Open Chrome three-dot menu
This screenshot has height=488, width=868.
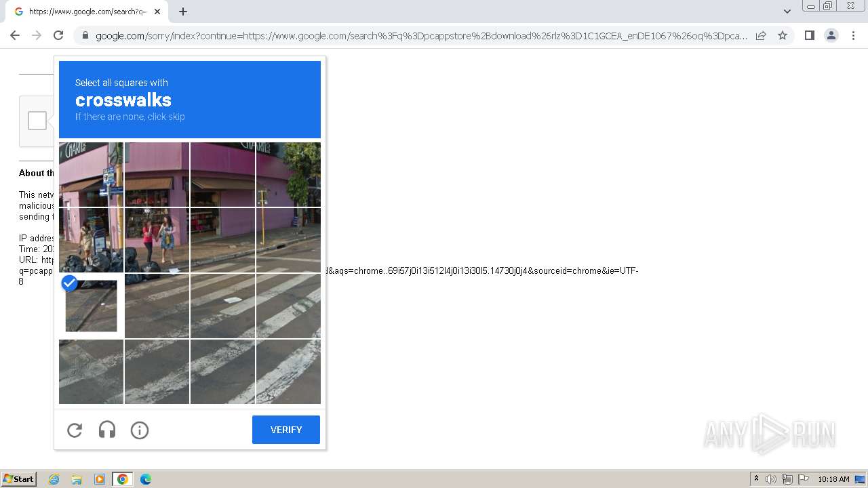point(853,35)
